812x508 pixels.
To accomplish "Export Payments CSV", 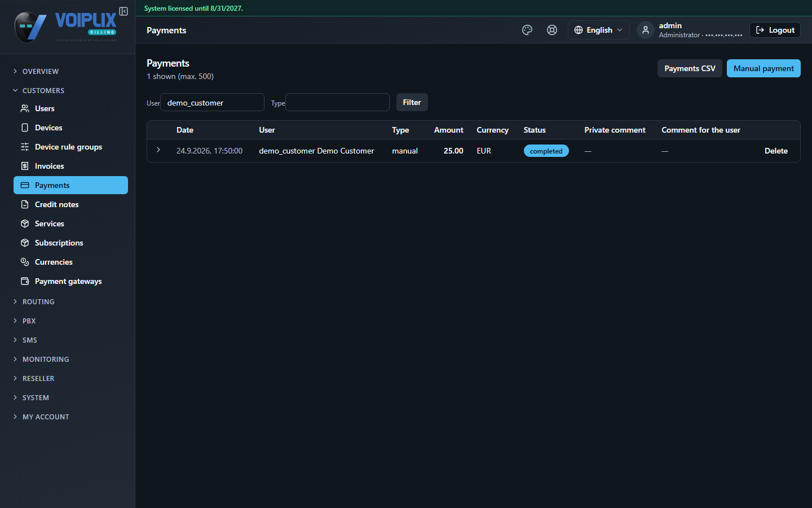I will click(x=690, y=68).
